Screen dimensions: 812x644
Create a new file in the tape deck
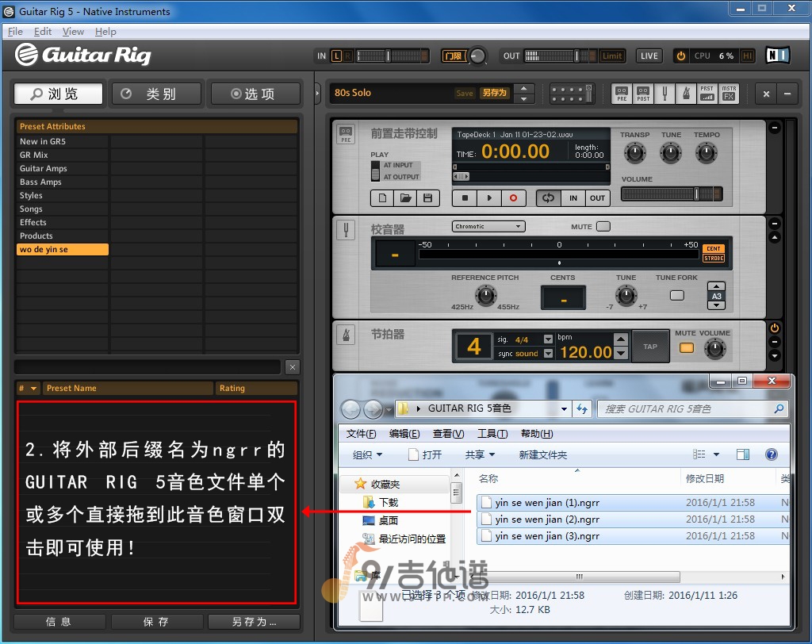coord(382,198)
